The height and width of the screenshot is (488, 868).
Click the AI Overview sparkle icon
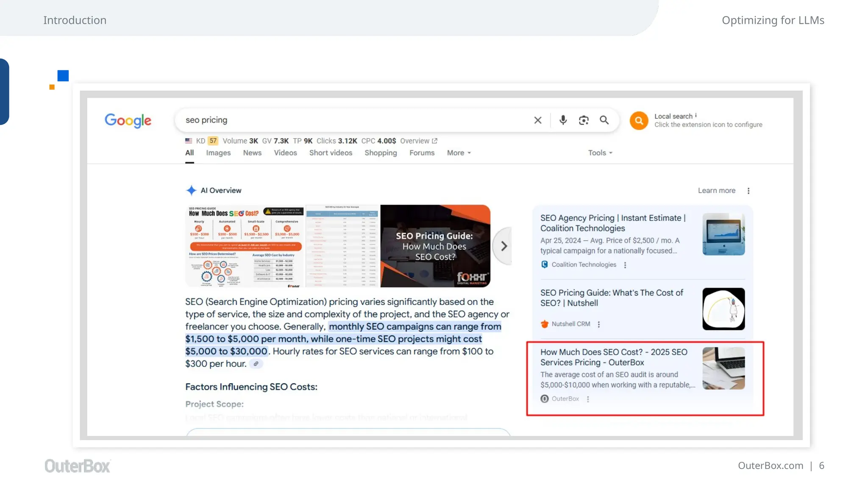point(191,191)
